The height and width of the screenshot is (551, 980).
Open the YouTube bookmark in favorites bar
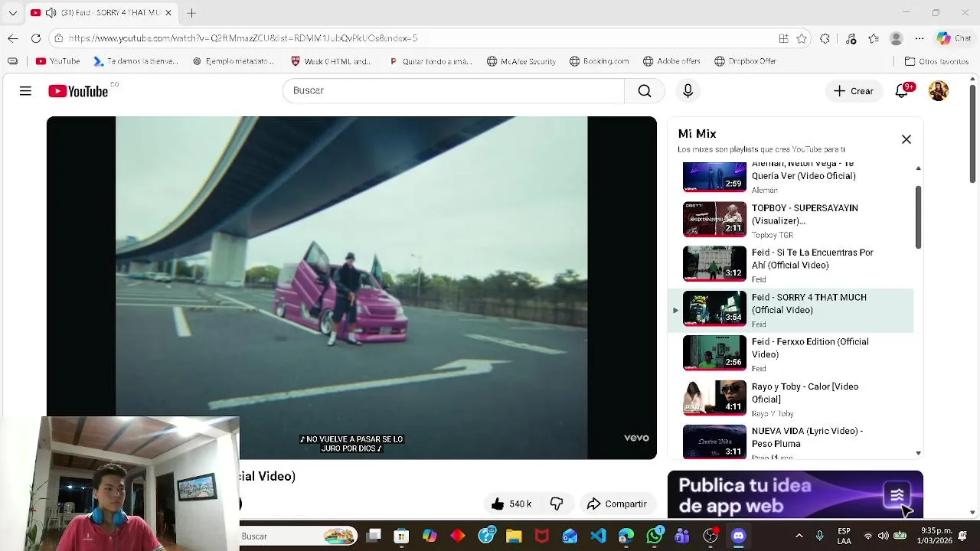pos(57,61)
